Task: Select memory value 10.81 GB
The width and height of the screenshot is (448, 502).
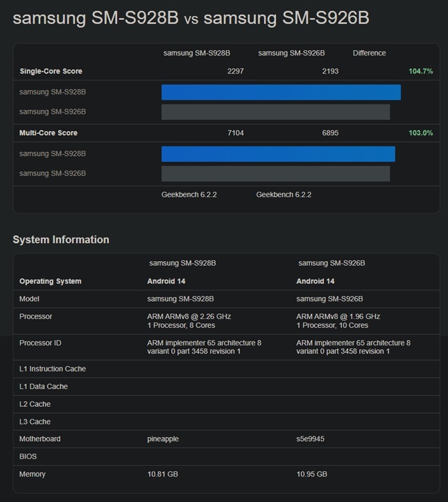Action: point(162,474)
